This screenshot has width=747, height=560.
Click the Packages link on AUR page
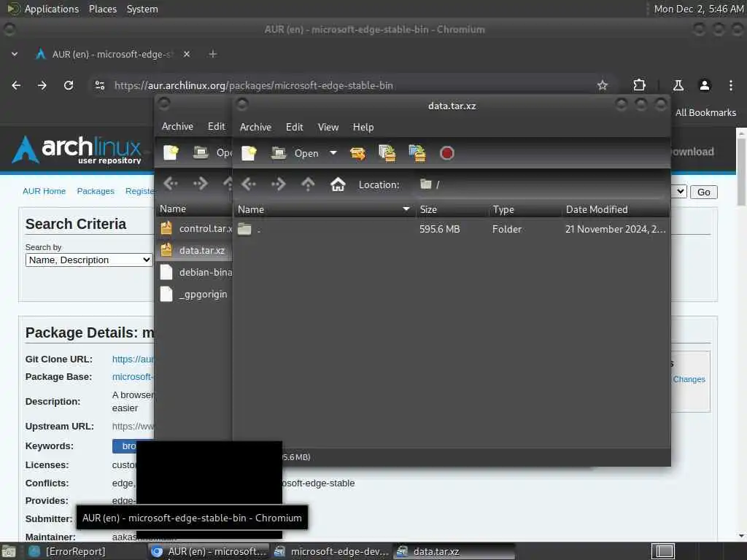[96, 191]
